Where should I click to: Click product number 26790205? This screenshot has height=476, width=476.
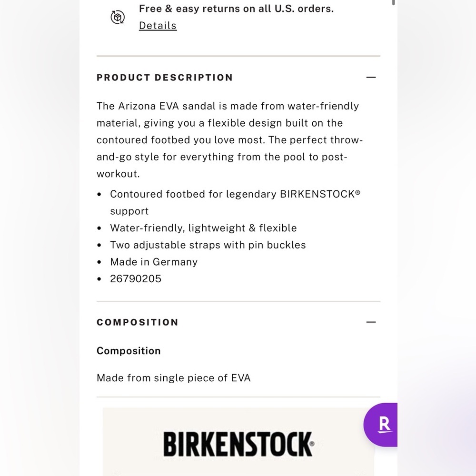point(136,278)
